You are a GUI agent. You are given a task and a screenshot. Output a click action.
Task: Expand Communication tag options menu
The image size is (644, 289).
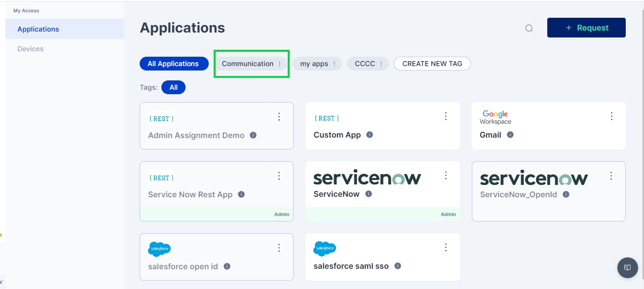click(x=279, y=64)
